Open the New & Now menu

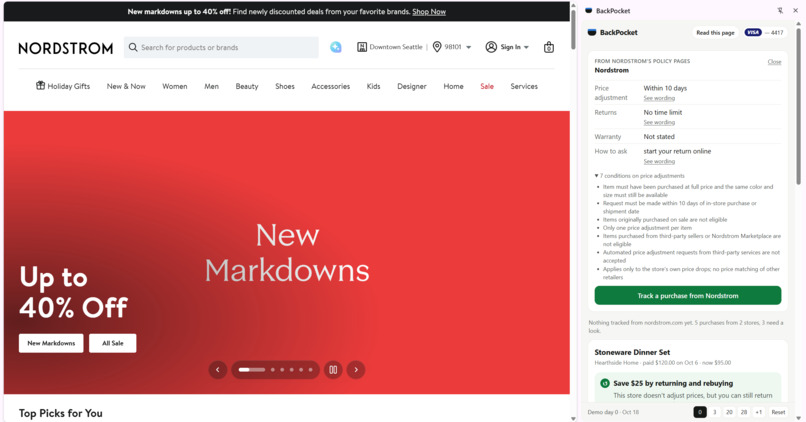pyautogui.click(x=126, y=86)
